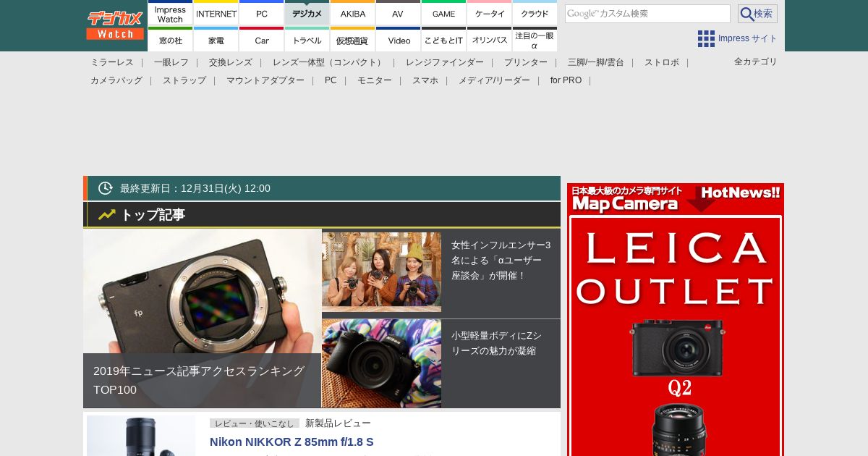868x456 pixels.
Task: Open the PC Watch tab
Action: [x=262, y=12]
